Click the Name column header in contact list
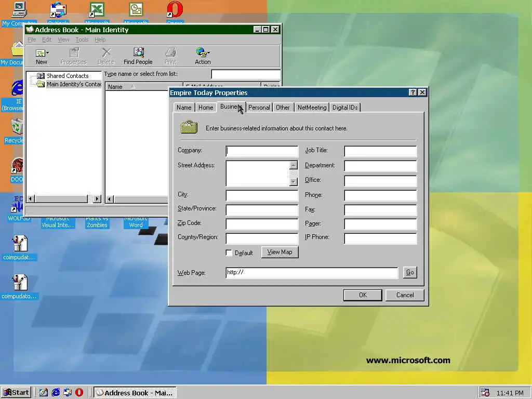This screenshot has height=399, width=532. 144,87
